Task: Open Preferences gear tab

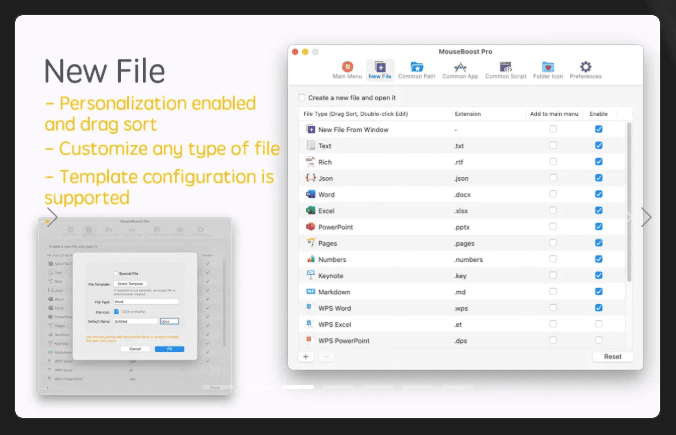Action: pos(585,70)
